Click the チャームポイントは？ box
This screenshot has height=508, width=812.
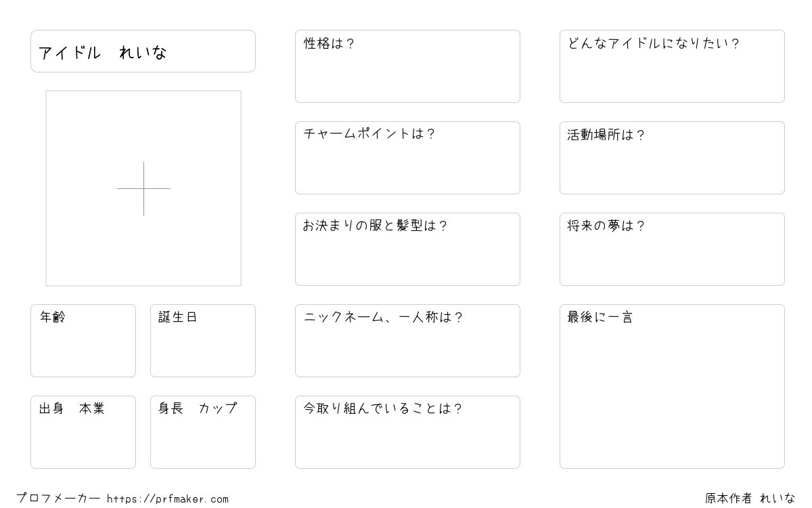click(407, 158)
